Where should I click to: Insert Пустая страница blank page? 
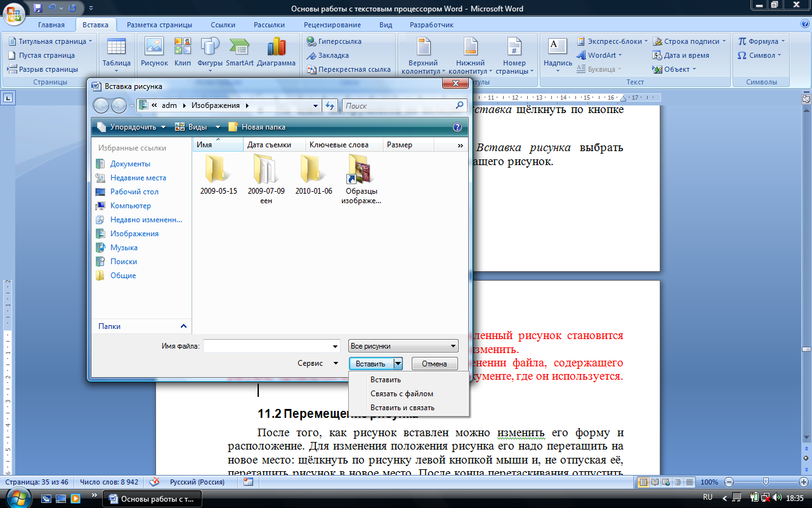41,55
